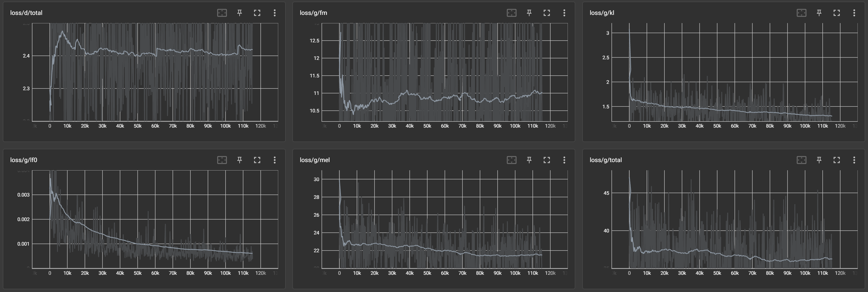The width and height of the screenshot is (868, 292).
Task: Fit domain to data on loss/g/kl
Action: pos(801,13)
